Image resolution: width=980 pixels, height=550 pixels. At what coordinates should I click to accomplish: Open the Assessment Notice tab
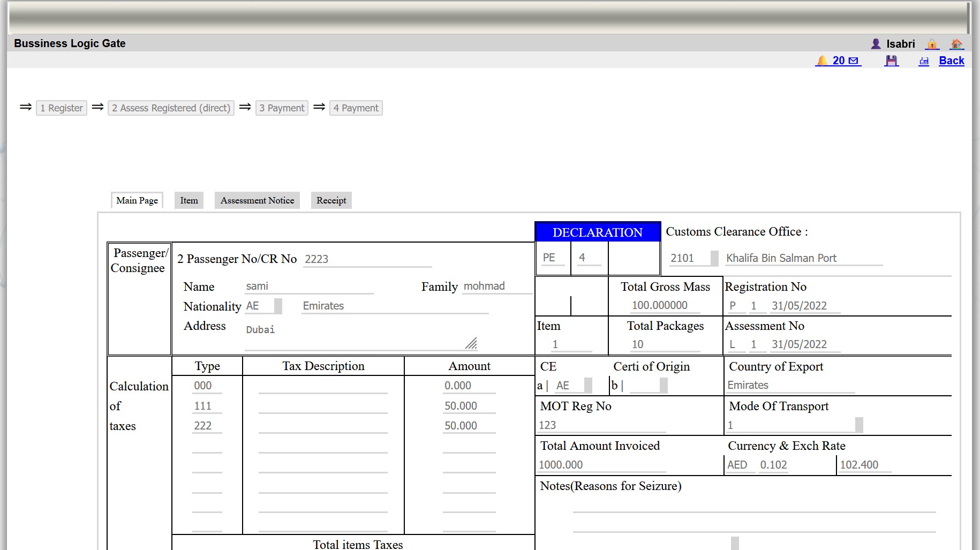pos(257,200)
